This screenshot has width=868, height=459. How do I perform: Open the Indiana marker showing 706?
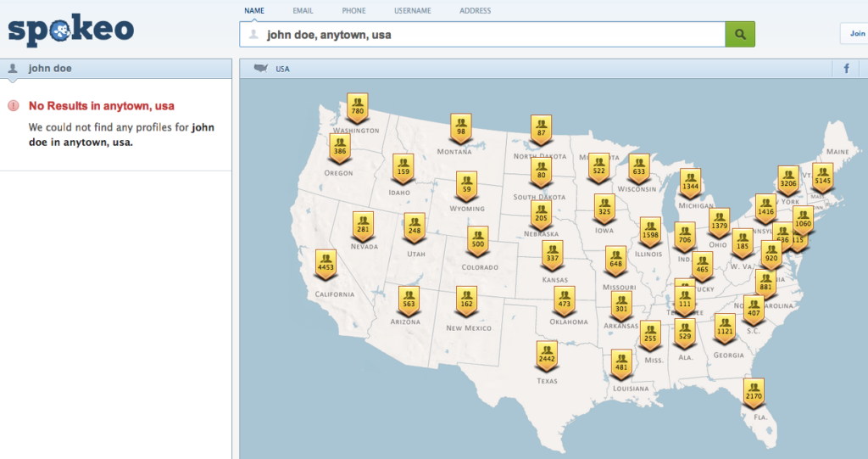click(685, 238)
